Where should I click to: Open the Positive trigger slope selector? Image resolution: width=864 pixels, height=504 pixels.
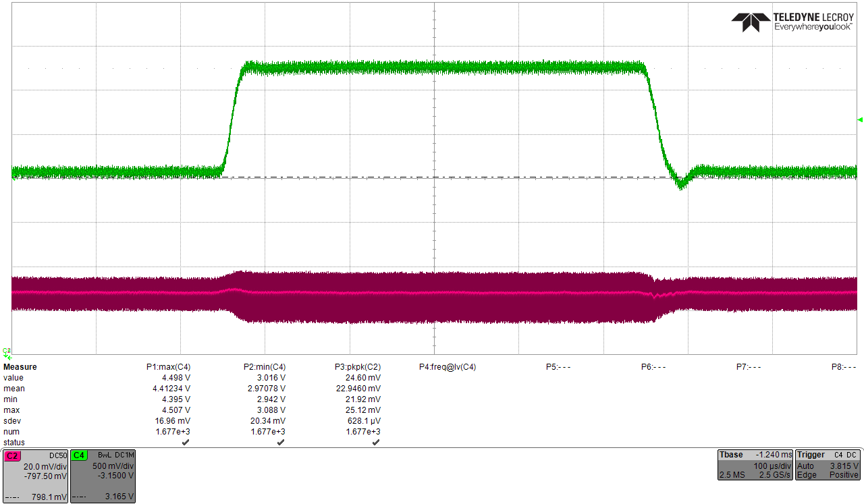click(844, 474)
